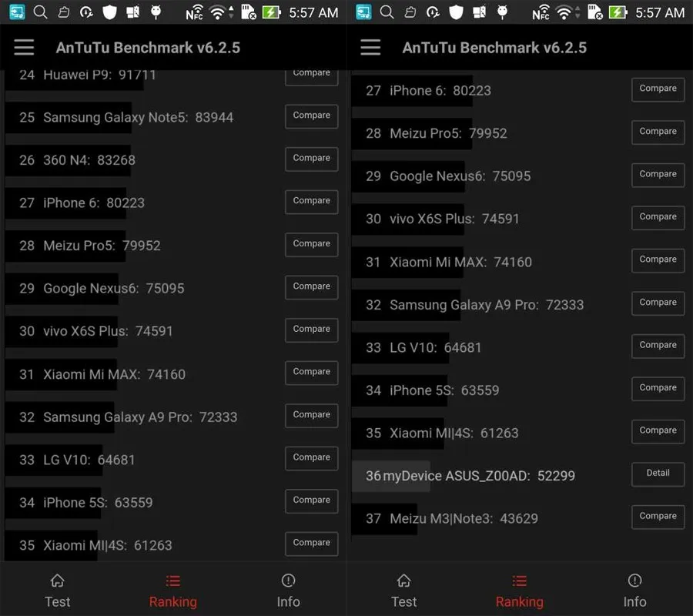Tap Test home icon on left screen
The height and width of the screenshot is (616, 693).
[58, 581]
